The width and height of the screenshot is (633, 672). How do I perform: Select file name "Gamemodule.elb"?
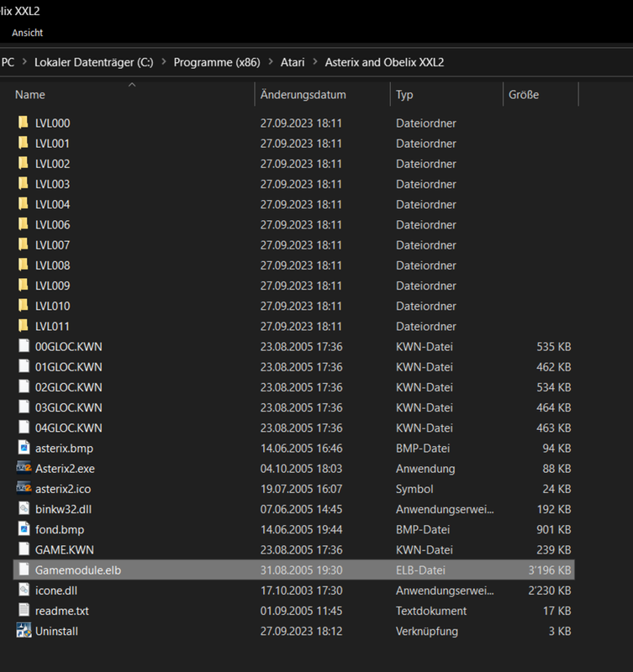[78, 570]
